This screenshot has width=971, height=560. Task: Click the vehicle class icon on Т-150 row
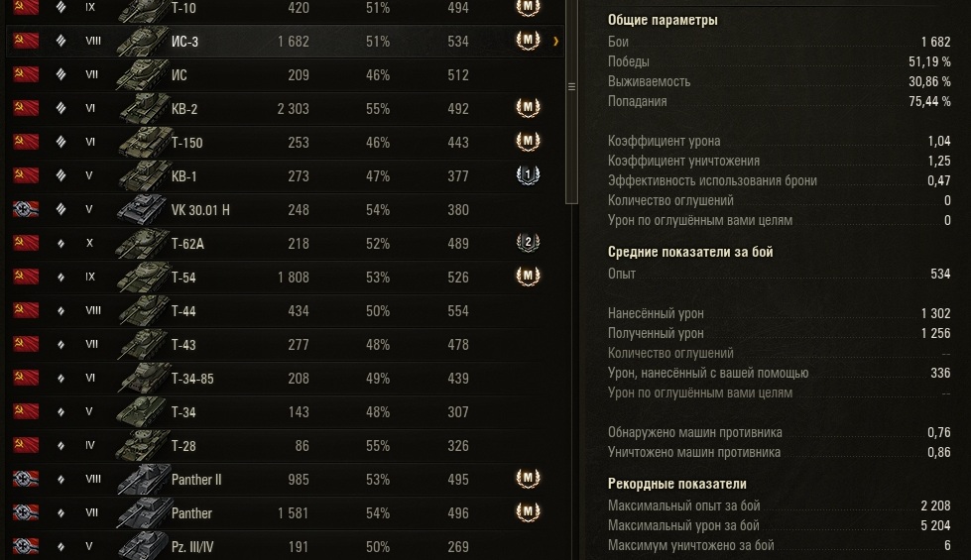click(x=61, y=143)
